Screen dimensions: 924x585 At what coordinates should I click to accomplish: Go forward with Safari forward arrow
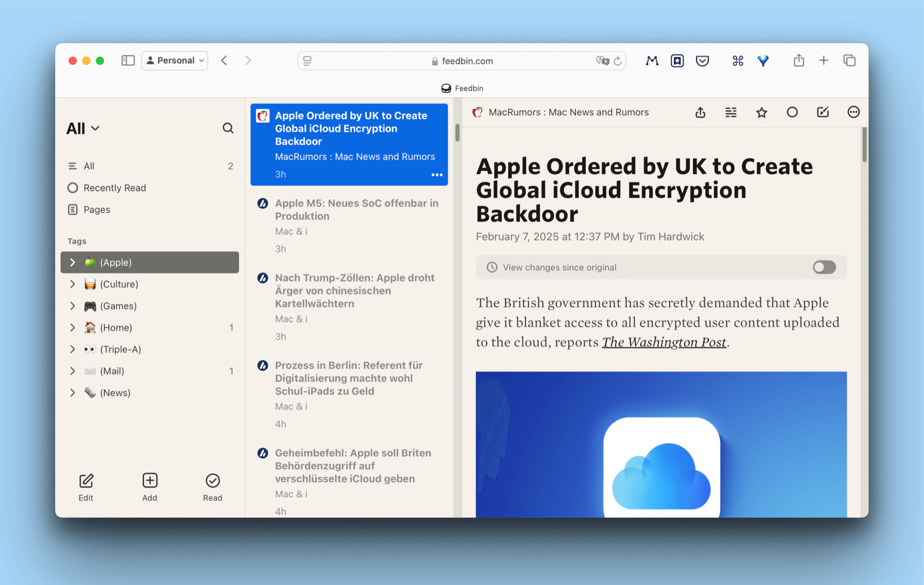(x=248, y=61)
